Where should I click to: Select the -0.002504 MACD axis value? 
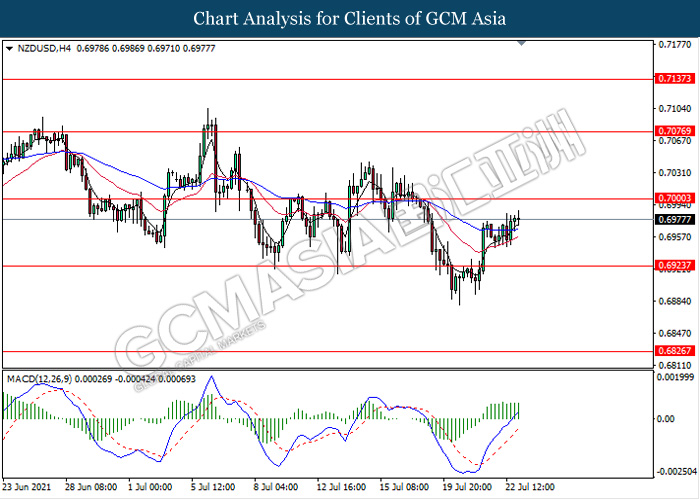pyautogui.click(x=675, y=471)
